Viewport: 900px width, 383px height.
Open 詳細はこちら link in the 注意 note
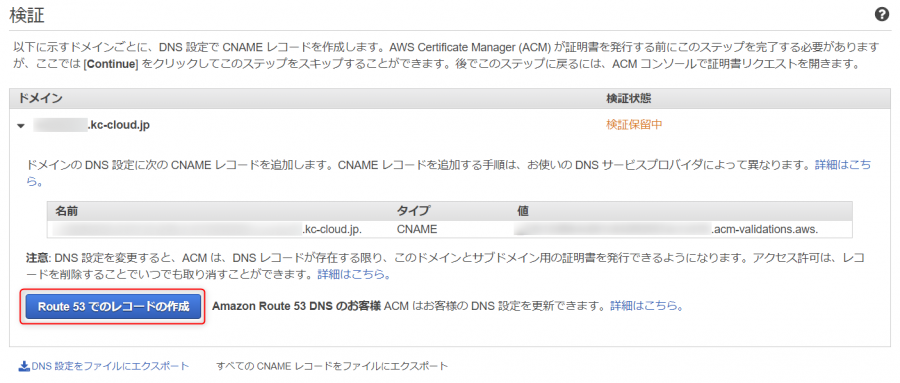354,274
